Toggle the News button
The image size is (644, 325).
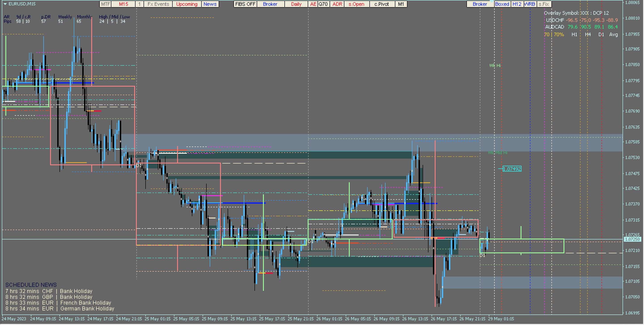(x=210, y=4)
